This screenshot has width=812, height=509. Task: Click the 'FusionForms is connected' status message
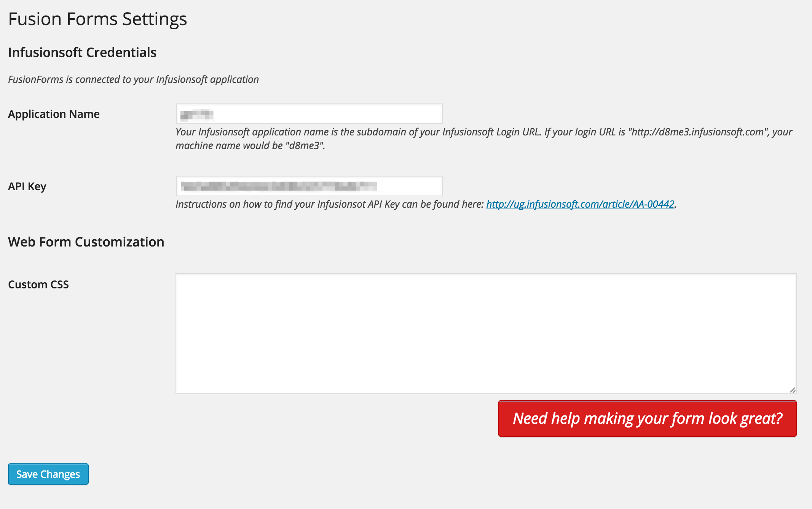pos(133,80)
